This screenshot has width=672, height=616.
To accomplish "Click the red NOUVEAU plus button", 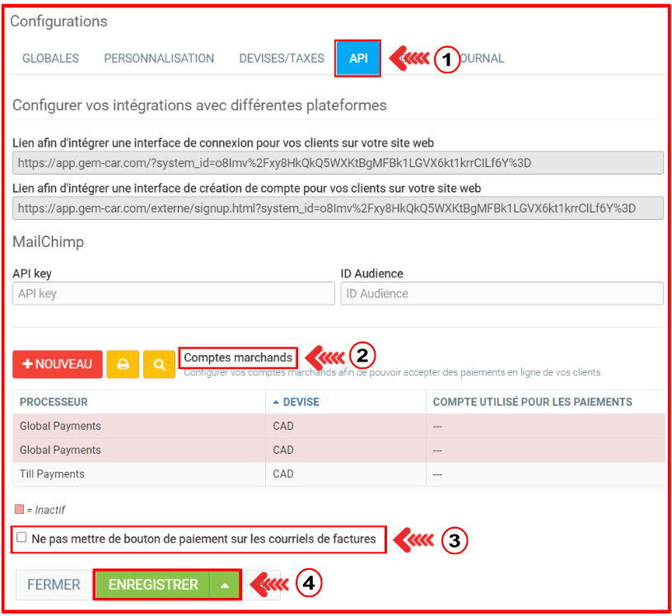I will click(58, 365).
